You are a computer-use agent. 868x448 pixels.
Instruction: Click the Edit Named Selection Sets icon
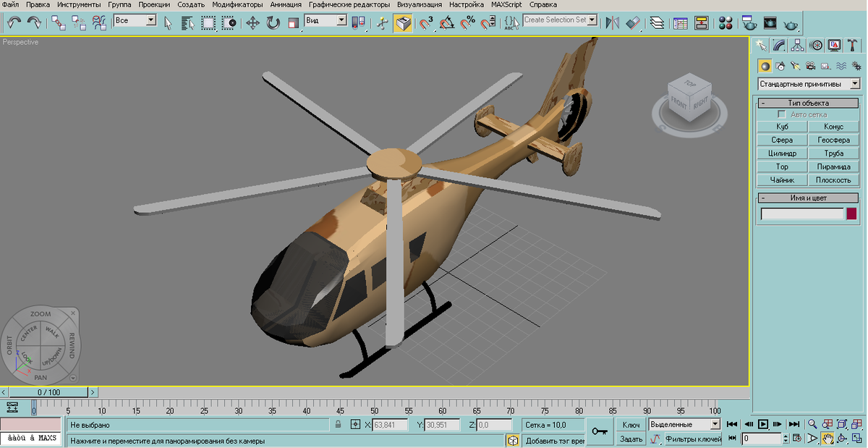(x=510, y=22)
